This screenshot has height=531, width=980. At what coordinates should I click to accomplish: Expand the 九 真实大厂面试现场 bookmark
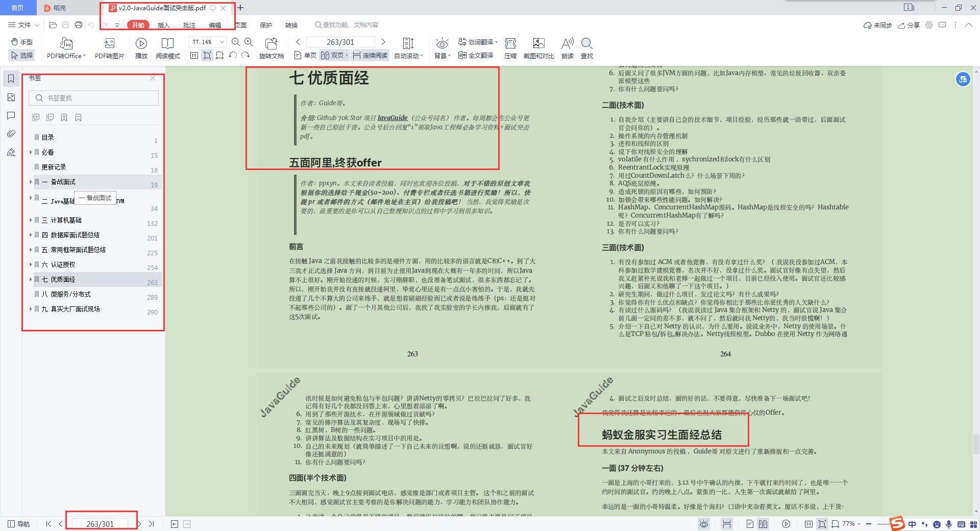(x=31, y=309)
